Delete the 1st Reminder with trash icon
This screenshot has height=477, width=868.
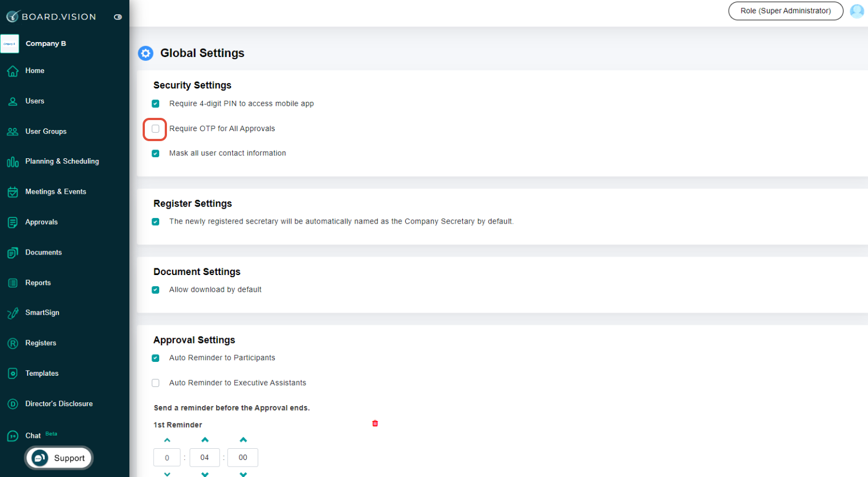(x=375, y=423)
